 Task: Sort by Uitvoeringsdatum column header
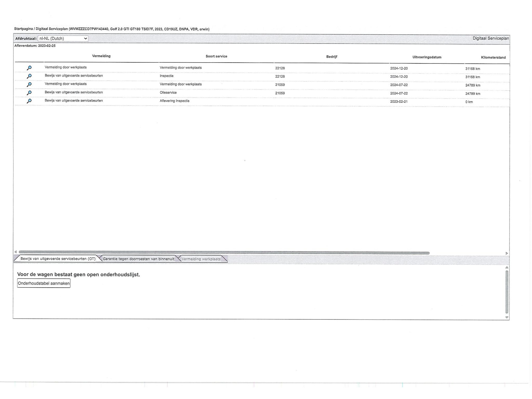427,57
